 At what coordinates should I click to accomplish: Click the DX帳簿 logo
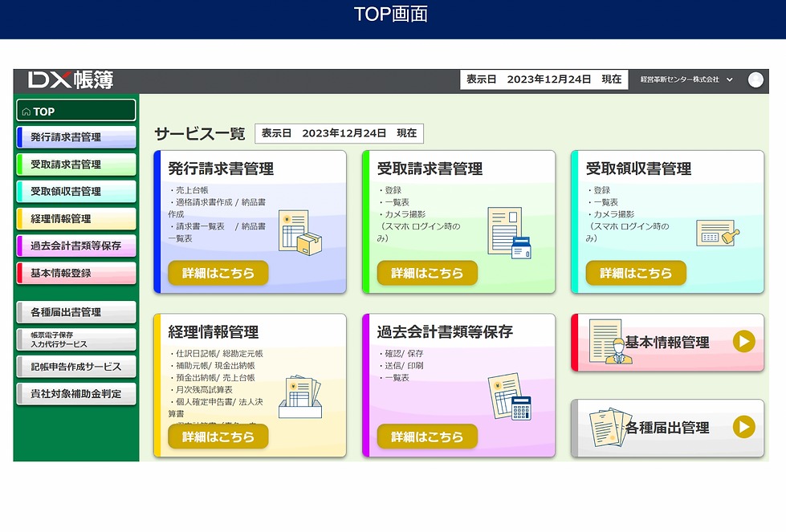(71, 80)
